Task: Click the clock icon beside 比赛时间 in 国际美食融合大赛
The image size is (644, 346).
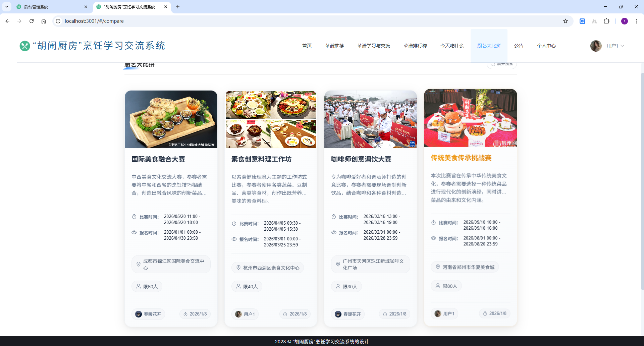Action: 134,217
